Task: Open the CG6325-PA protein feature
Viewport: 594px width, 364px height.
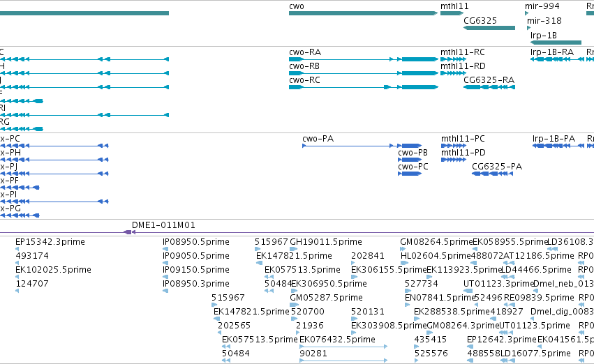Action: pyautogui.click(x=492, y=174)
